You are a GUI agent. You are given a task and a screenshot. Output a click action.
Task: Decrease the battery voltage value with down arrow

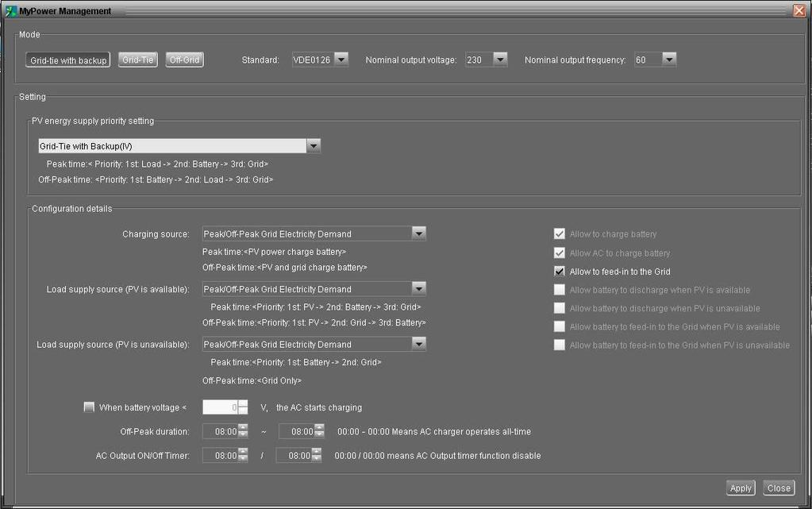243,411
